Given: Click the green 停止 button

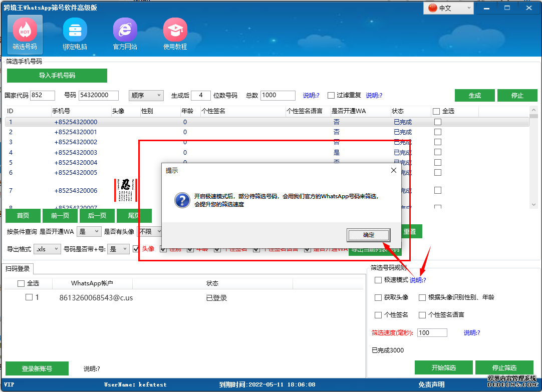Looking at the screenshot, I should click(517, 95).
